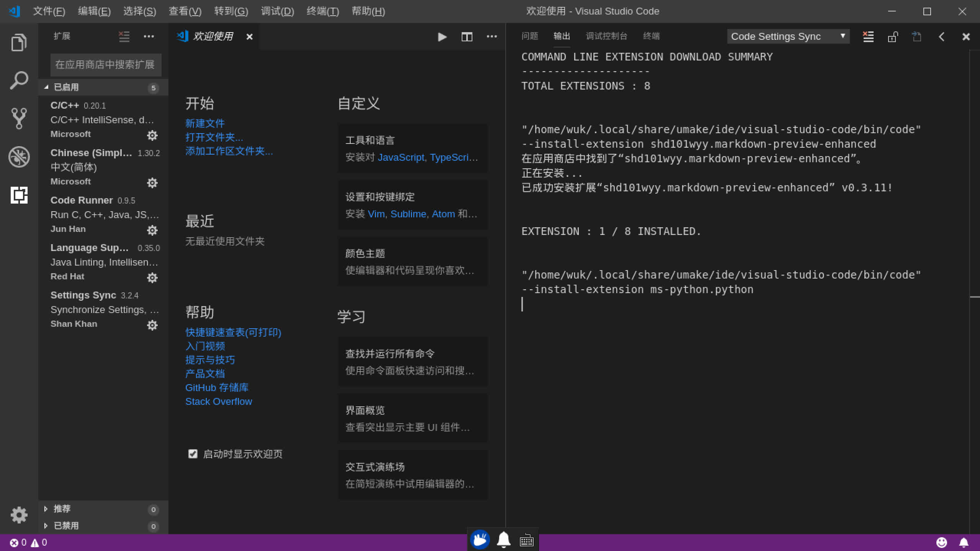The width and height of the screenshot is (980, 551).
Task: Toggle the output scroll lock icon
Action: pyautogui.click(x=892, y=37)
